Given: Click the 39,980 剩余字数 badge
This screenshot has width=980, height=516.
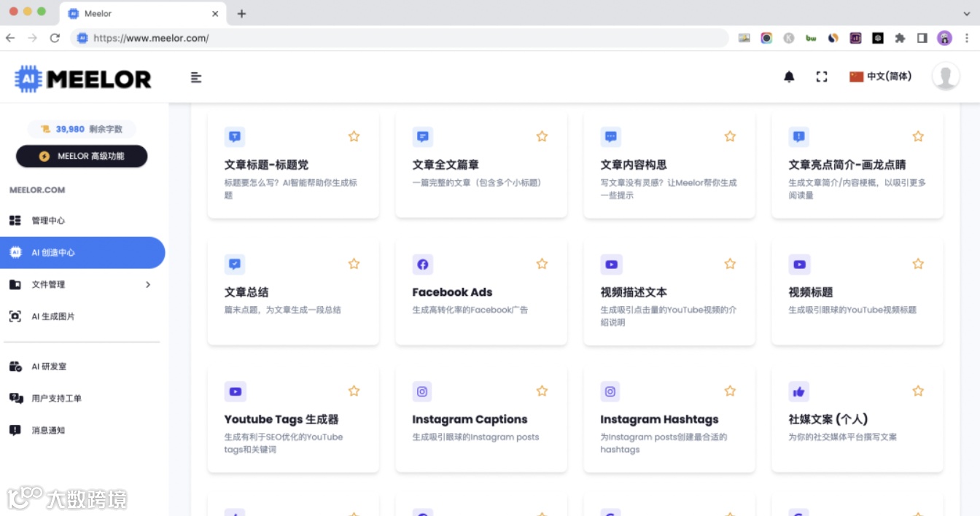Looking at the screenshot, I should click(82, 129).
